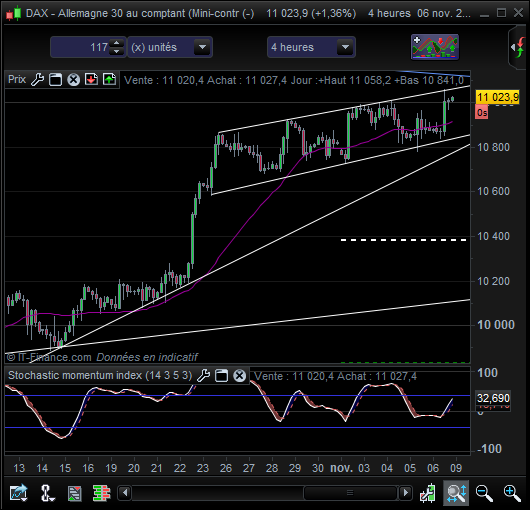Click the share chart icon at bottom left
530x510 pixels.
19,493
